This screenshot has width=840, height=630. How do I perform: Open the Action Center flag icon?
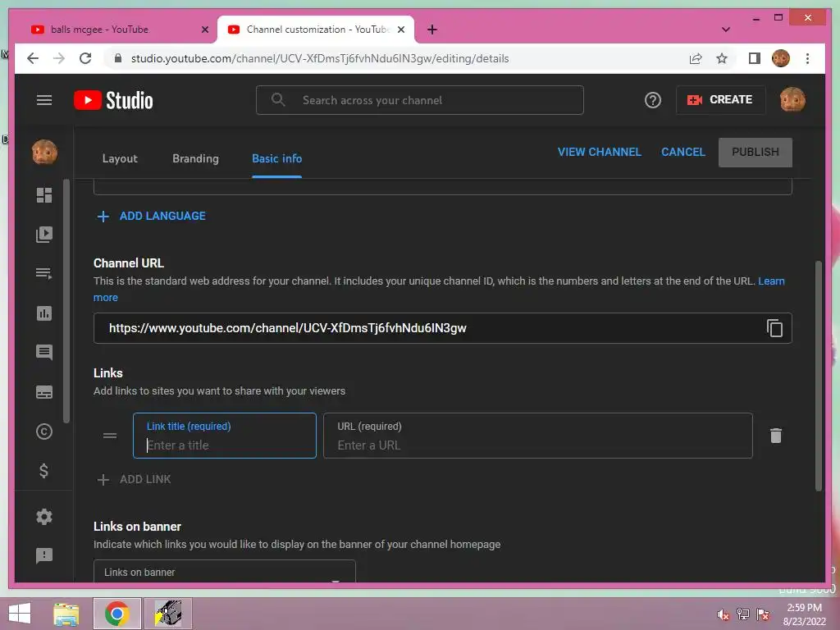point(763,614)
